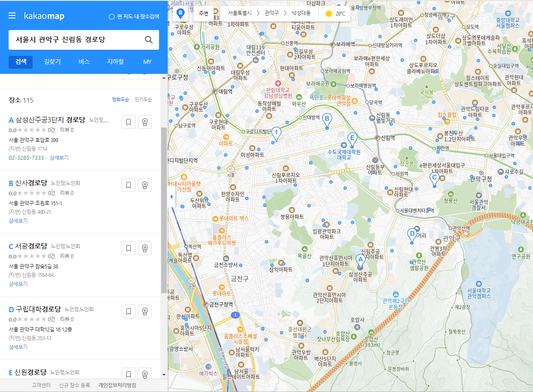
Task: Click 이마트 shopping icon on map
Action: (225, 137)
